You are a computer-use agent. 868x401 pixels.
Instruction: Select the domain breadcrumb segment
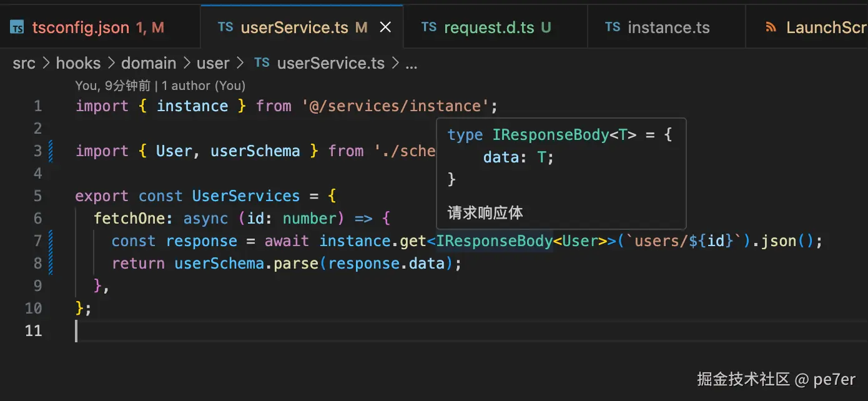(149, 63)
